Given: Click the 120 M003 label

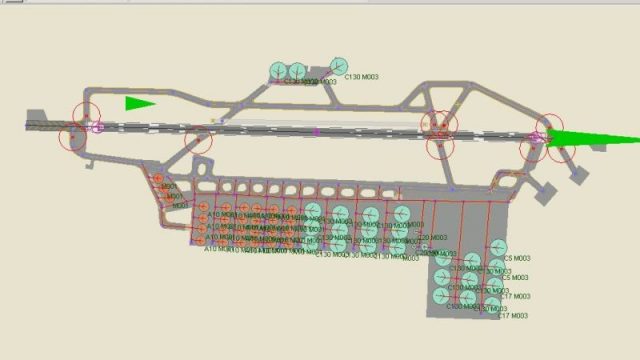Looking at the screenshot, I should [433, 238].
